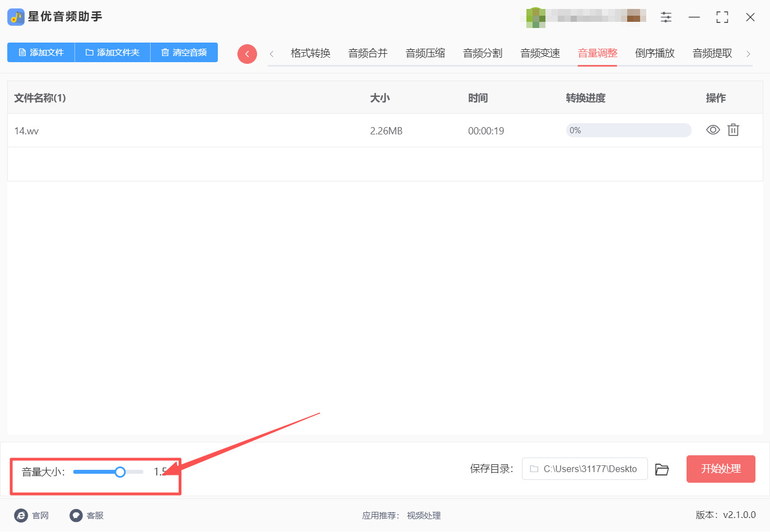Click the 大小 column header

tap(380, 98)
